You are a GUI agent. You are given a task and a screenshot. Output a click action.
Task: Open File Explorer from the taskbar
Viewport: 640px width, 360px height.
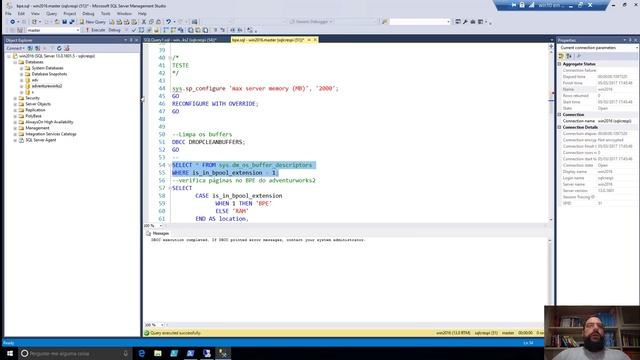[158, 353]
